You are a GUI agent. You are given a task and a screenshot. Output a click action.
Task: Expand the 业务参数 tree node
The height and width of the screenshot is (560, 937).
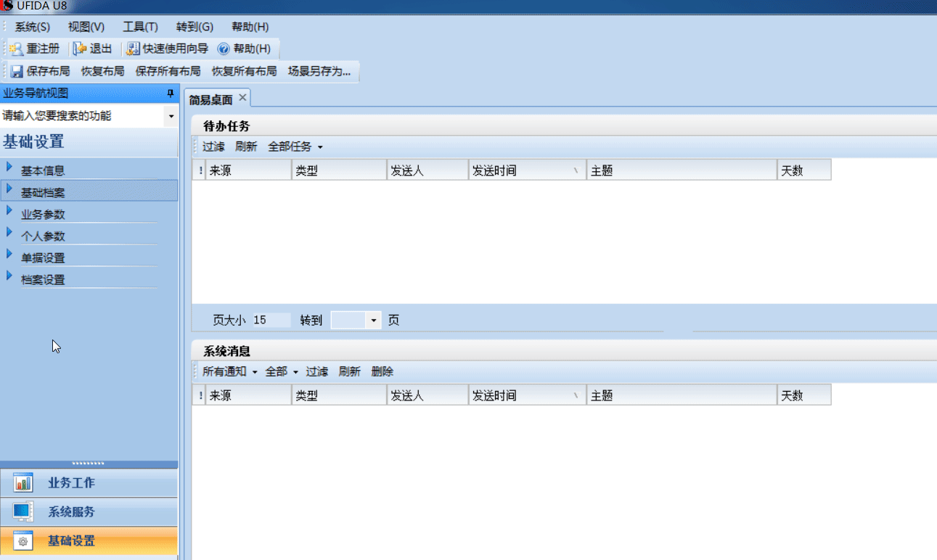(x=9, y=210)
